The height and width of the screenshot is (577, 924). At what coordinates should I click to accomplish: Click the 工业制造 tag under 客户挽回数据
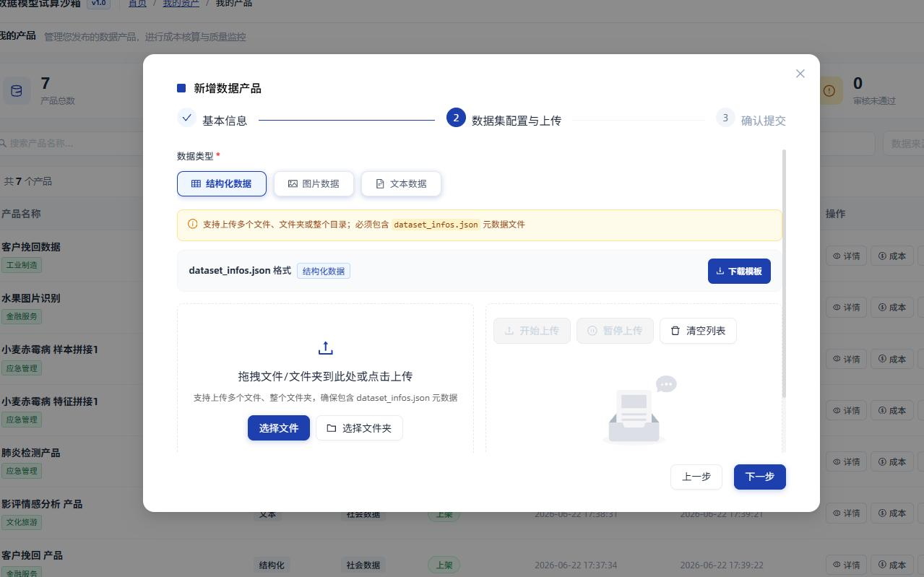(x=22, y=265)
